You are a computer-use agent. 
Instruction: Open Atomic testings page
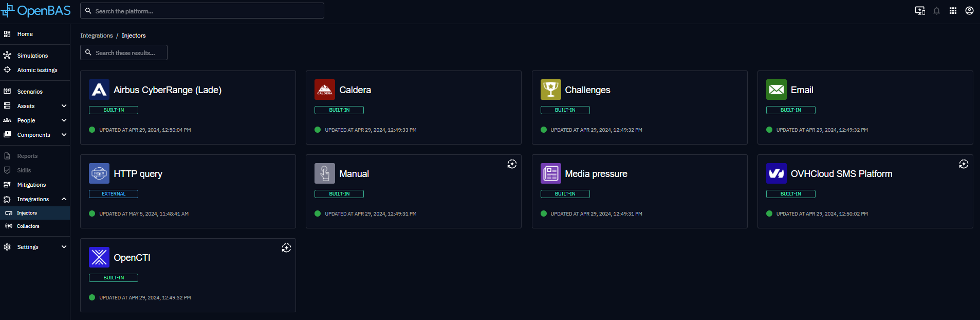coord(37,70)
